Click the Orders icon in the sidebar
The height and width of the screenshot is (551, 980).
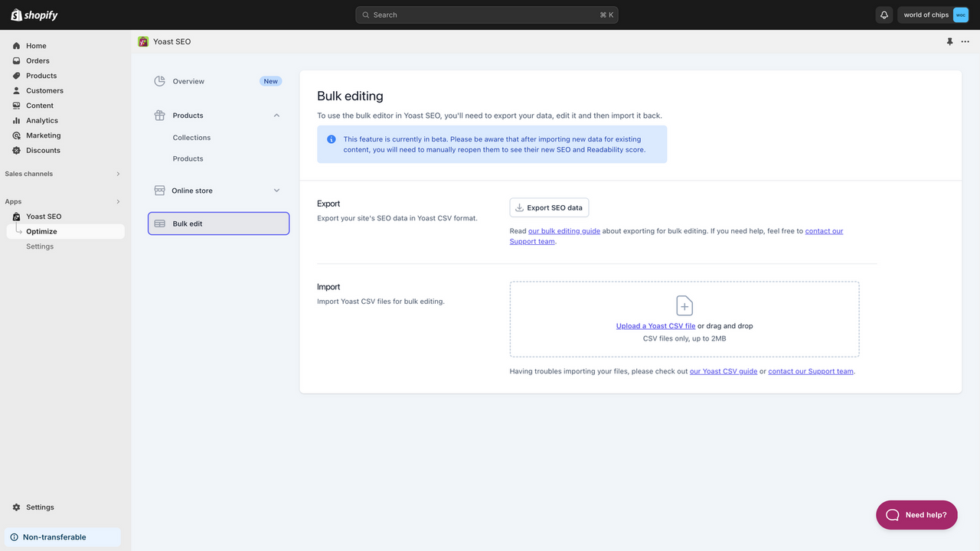point(16,60)
